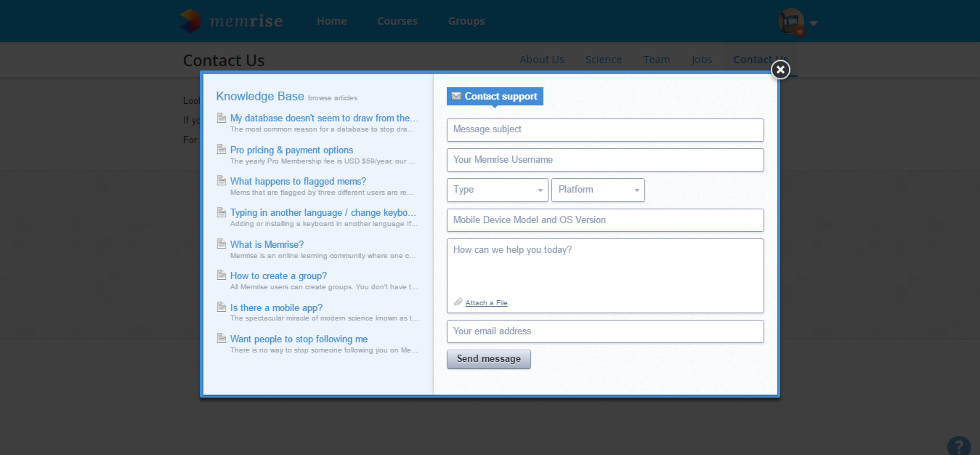Click the paperclip attach icon
980x455 pixels.
click(458, 302)
